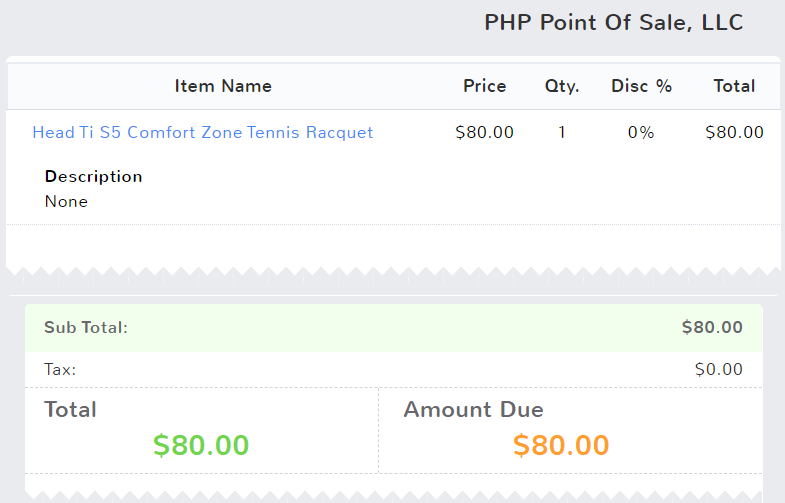Click the Price column header

(x=485, y=86)
